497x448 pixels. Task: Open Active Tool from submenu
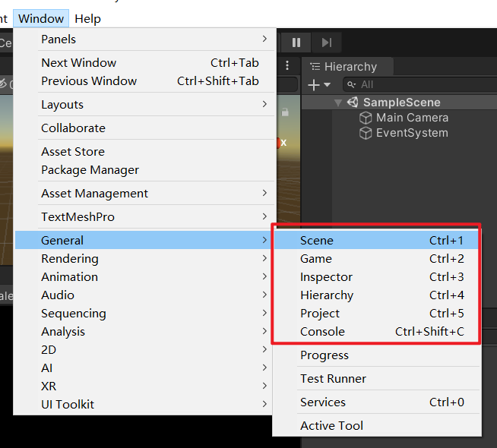tap(377, 426)
